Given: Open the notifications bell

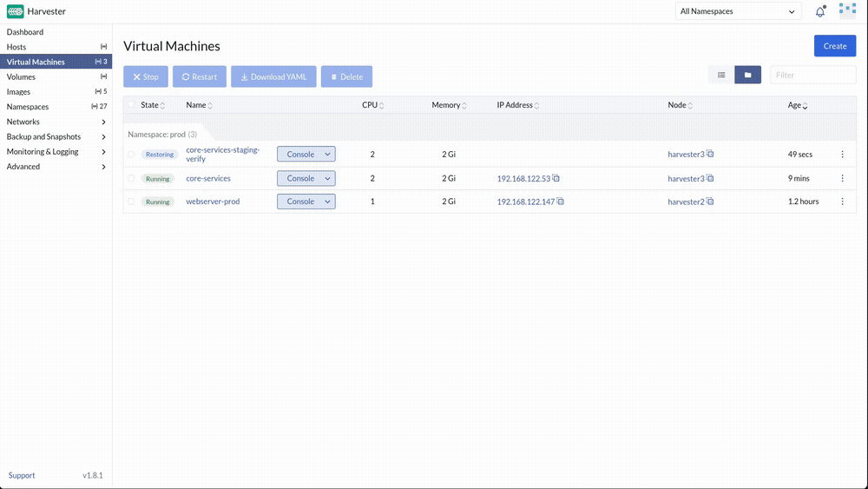Looking at the screenshot, I should pyautogui.click(x=820, y=11).
